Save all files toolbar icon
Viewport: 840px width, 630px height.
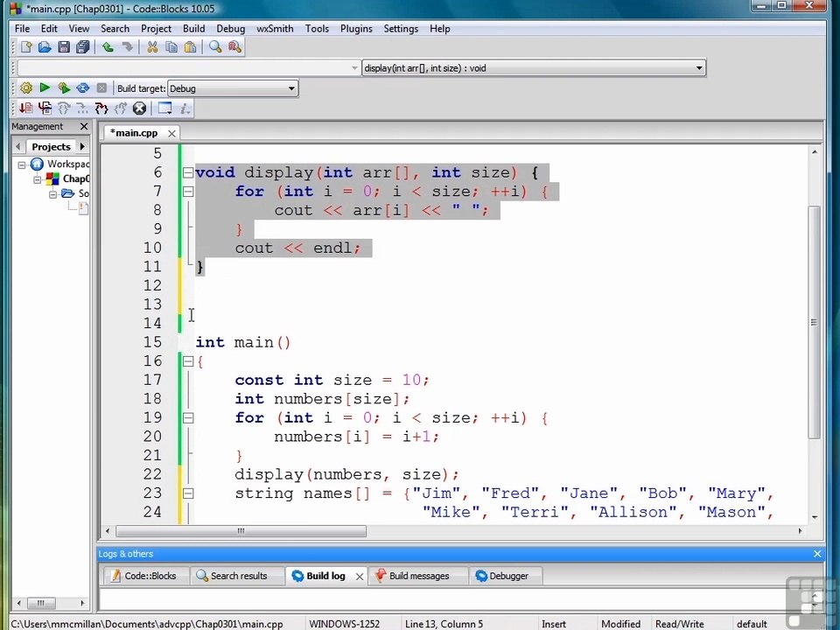83,47
